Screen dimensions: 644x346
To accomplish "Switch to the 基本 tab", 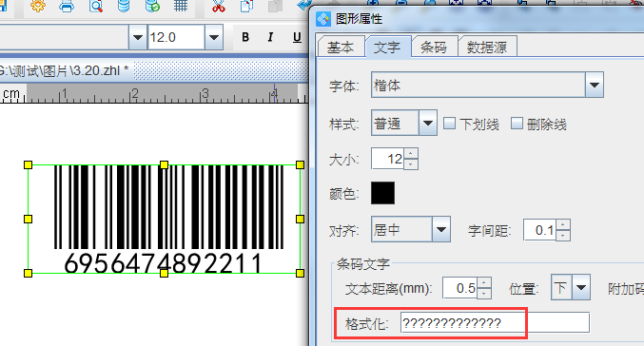I will point(341,48).
